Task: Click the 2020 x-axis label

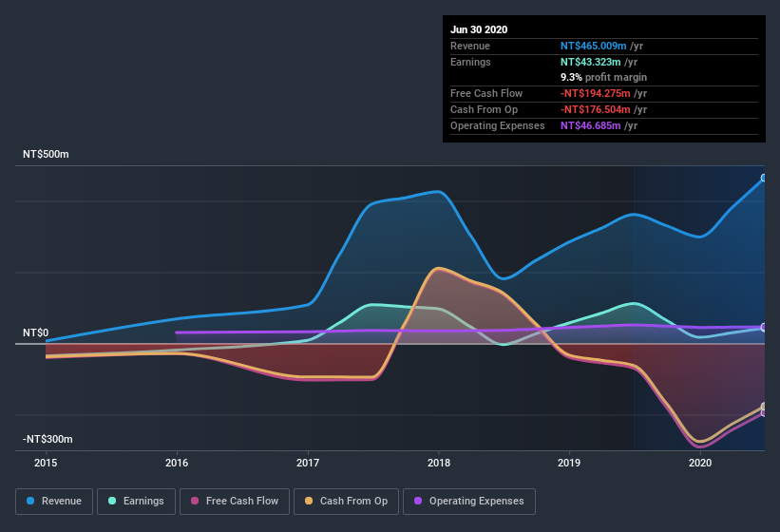Action: pos(700,463)
